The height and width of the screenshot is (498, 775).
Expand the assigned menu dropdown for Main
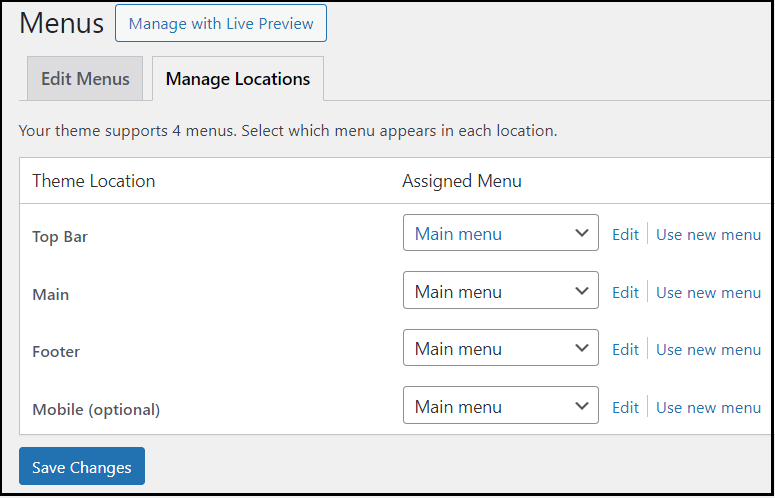coord(500,292)
